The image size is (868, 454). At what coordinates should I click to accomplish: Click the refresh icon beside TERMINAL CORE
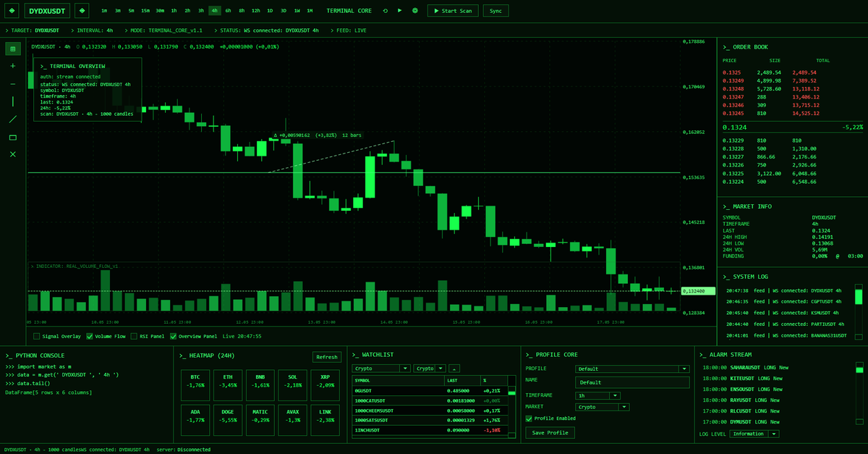[385, 11]
